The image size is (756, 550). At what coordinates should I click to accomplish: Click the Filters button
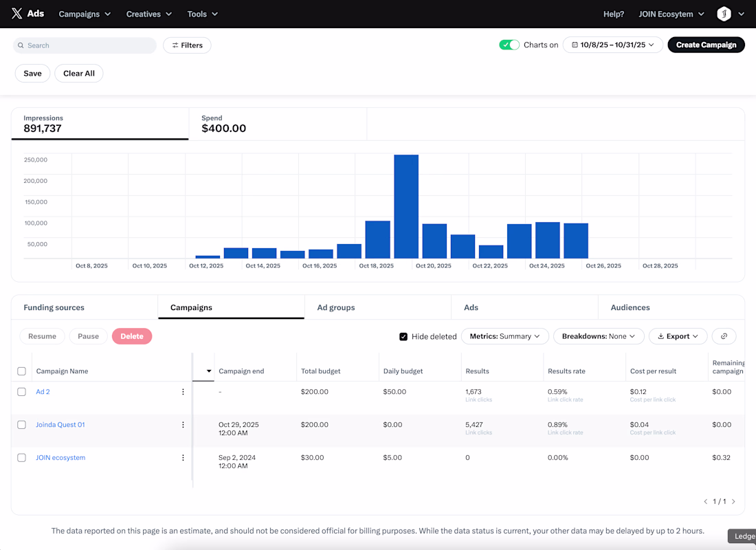tap(187, 45)
